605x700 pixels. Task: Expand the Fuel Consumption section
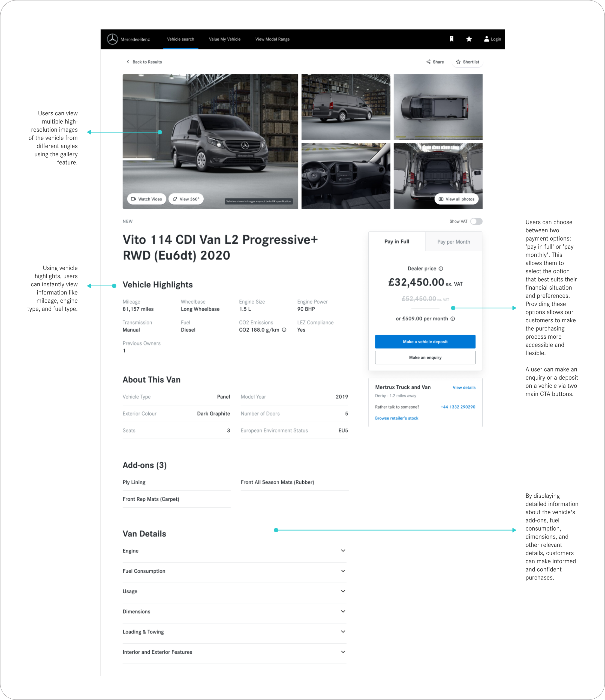point(234,571)
